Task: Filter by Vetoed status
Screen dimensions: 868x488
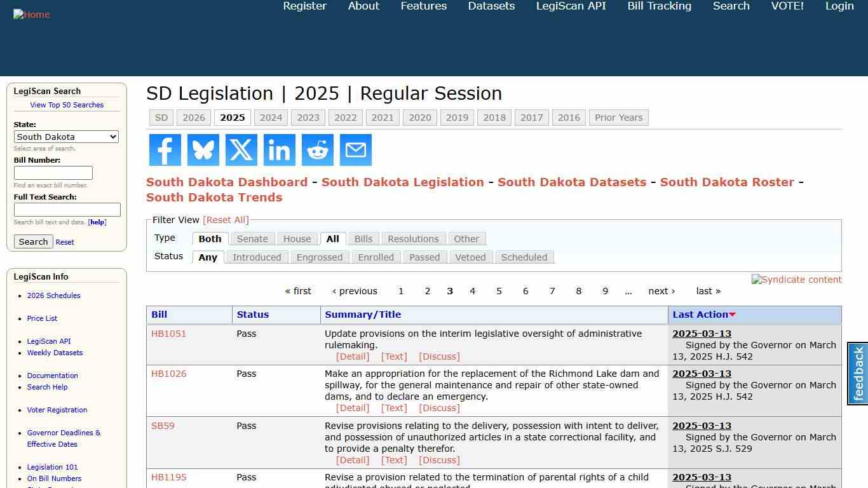Action: (470, 257)
